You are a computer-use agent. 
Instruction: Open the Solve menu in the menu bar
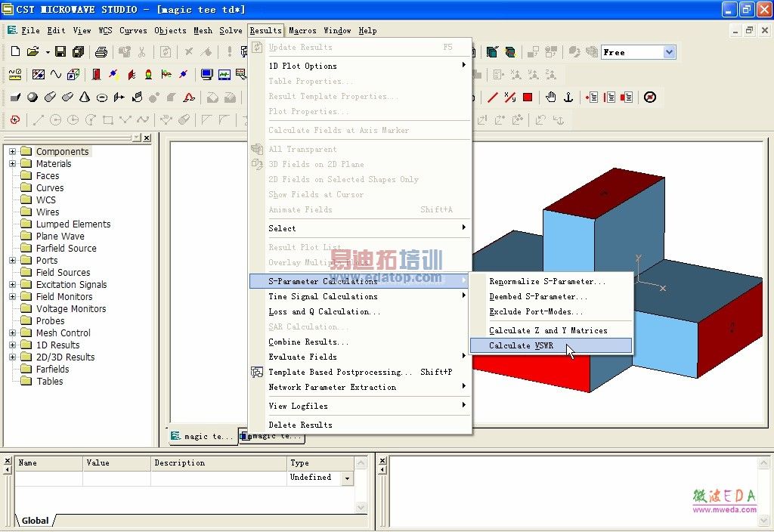coord(231,30)
